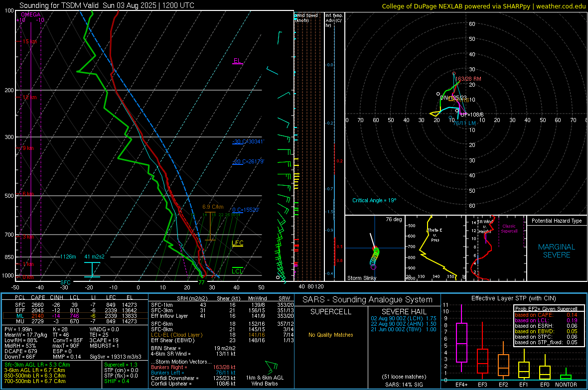This screenshot has width=588, height=390.
Task: Click the blue Bunkers Left storm motion line
Action: [x=193, y=373]
